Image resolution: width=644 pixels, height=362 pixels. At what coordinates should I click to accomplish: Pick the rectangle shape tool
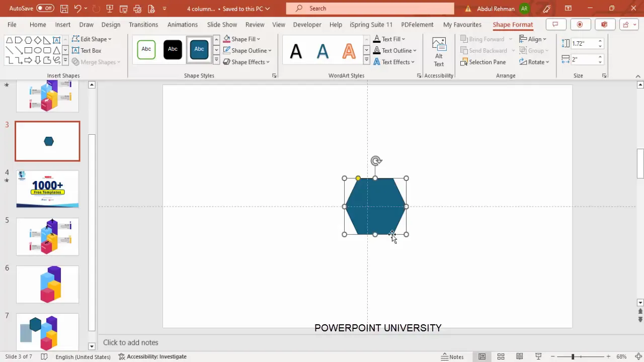coord(28,50)
